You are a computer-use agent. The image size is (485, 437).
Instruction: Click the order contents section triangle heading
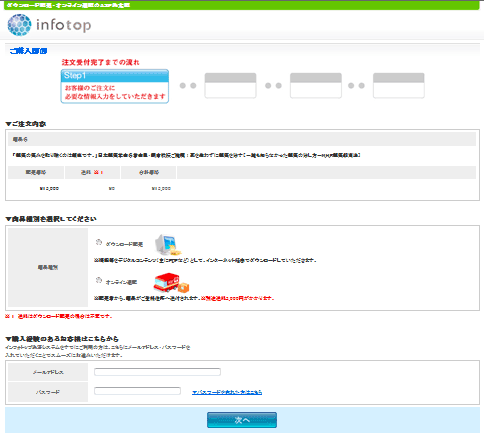pos(26,124)
